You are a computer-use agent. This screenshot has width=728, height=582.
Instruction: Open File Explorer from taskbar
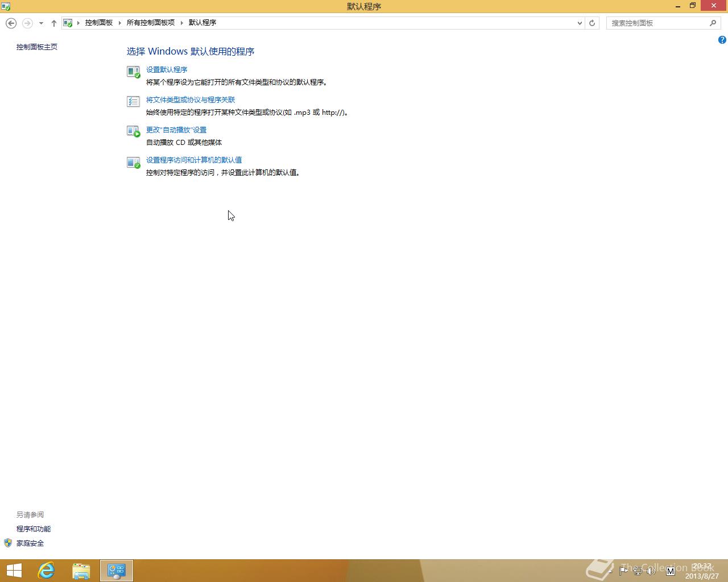pos(81,571)
